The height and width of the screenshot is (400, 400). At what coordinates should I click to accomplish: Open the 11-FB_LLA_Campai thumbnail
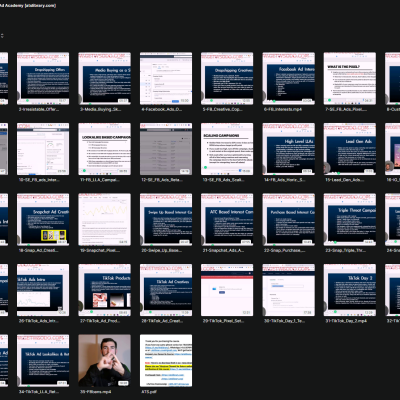coord(104,149)
